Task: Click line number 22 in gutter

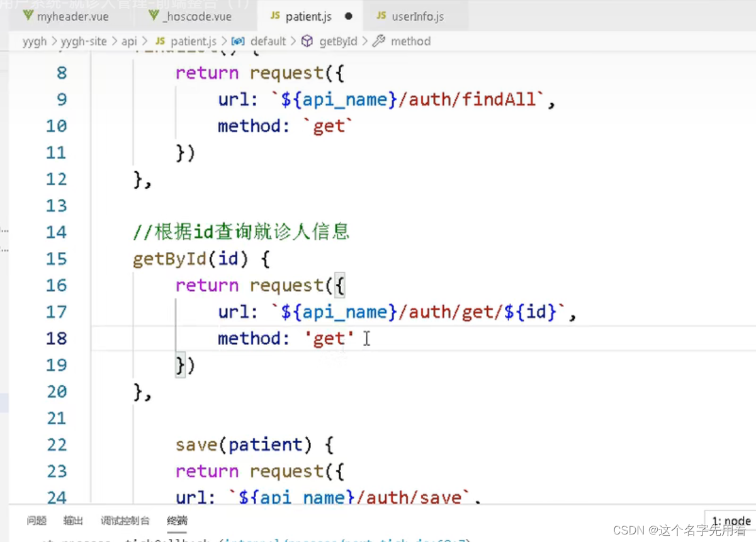Action: point(56,445)
